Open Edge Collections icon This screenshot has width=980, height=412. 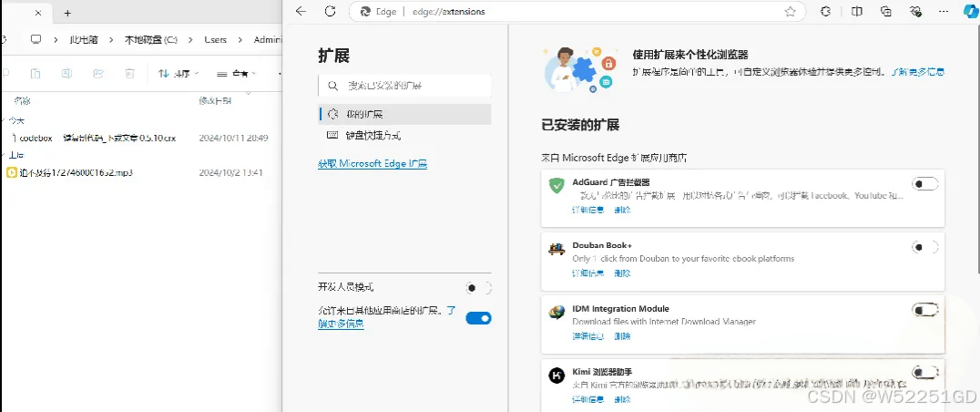click(x=885, y=11)
